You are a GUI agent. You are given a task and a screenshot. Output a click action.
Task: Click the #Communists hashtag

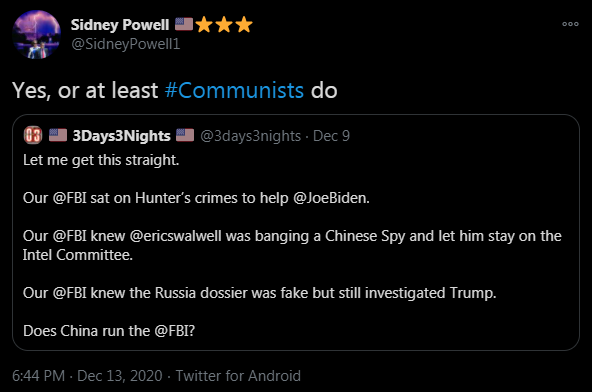click(234, 90)
